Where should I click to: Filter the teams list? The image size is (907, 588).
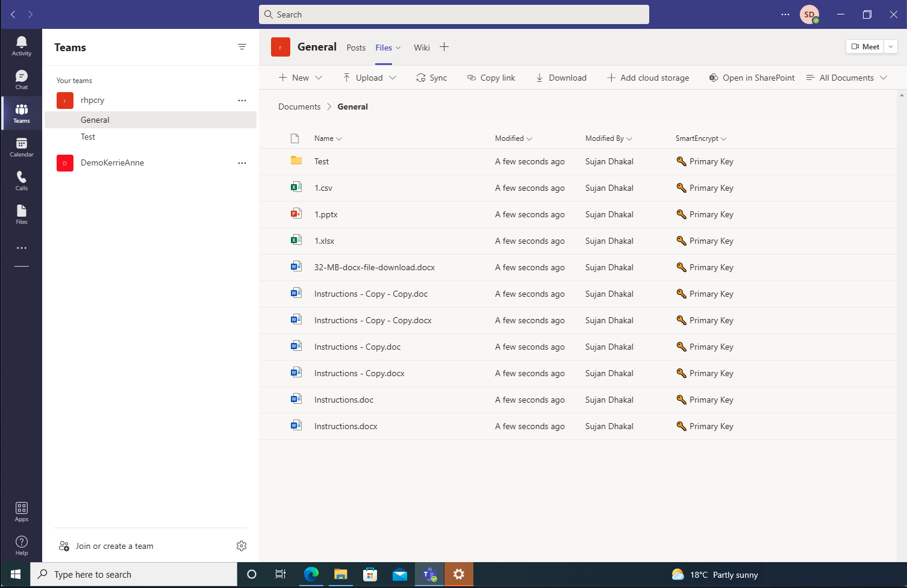coord(242,47)
